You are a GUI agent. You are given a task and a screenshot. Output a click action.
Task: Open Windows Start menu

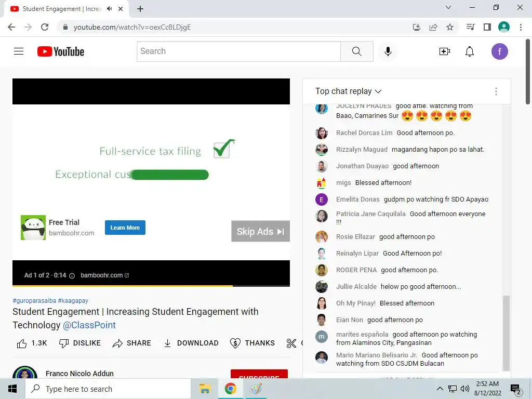pyautogui.click(x=12, y=389)
